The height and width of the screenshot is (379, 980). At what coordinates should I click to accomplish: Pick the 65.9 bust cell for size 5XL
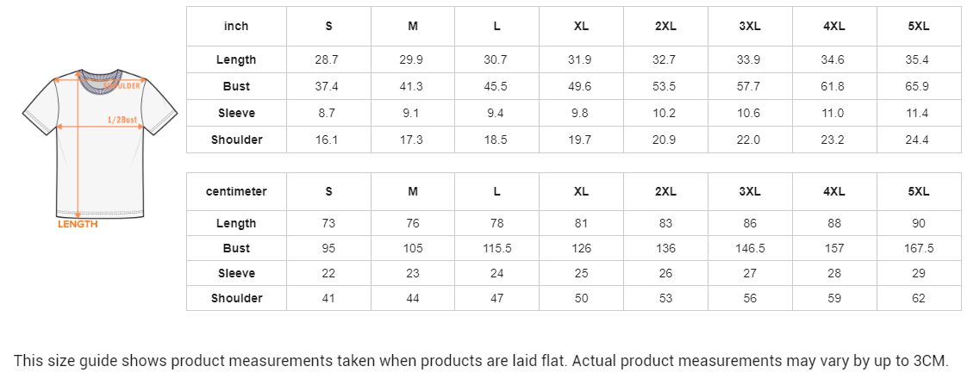click(919, 86)
